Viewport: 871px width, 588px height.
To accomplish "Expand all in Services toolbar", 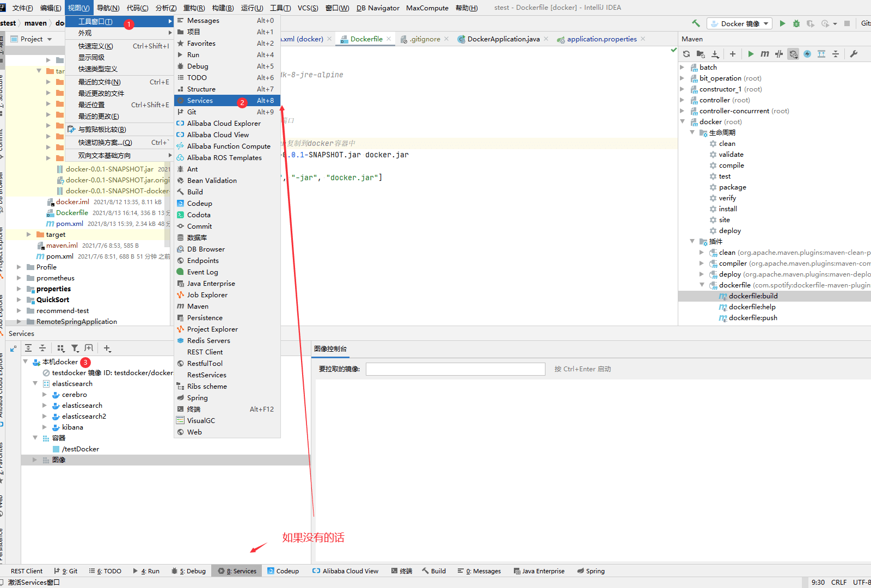I will pyautogui.click(x=28, y=348).
